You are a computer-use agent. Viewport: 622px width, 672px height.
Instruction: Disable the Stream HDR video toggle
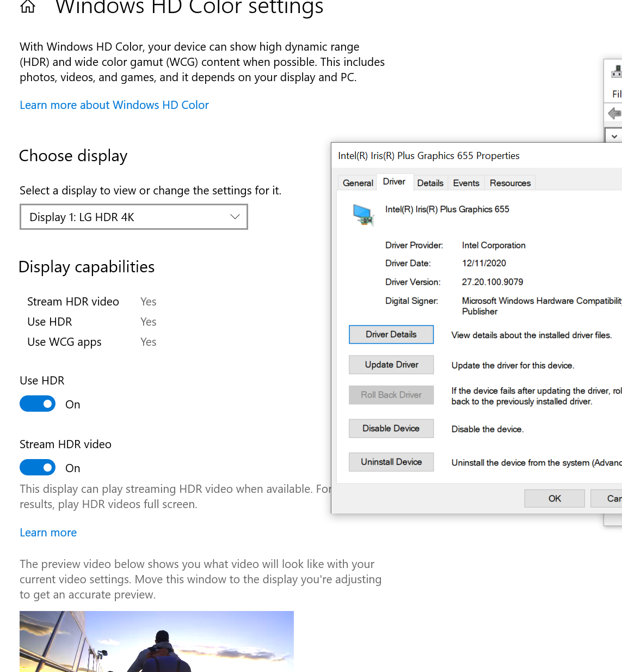(x=38, y=467)
